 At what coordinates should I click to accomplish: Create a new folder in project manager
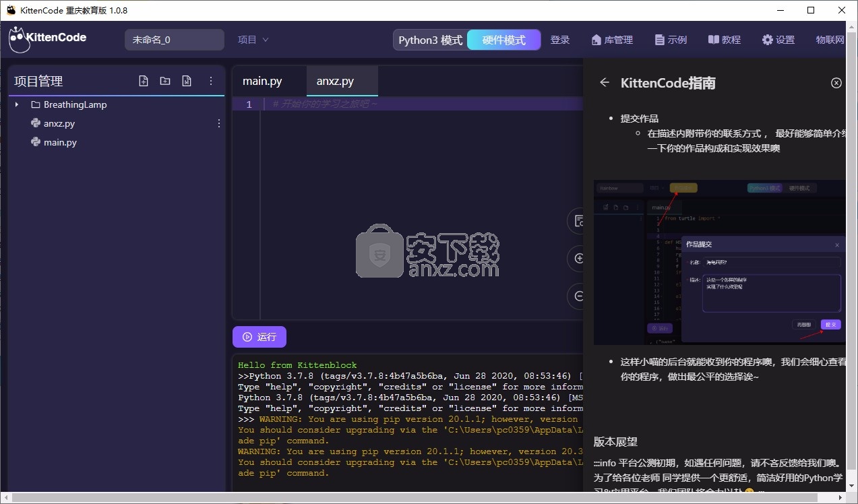(165, 81)
